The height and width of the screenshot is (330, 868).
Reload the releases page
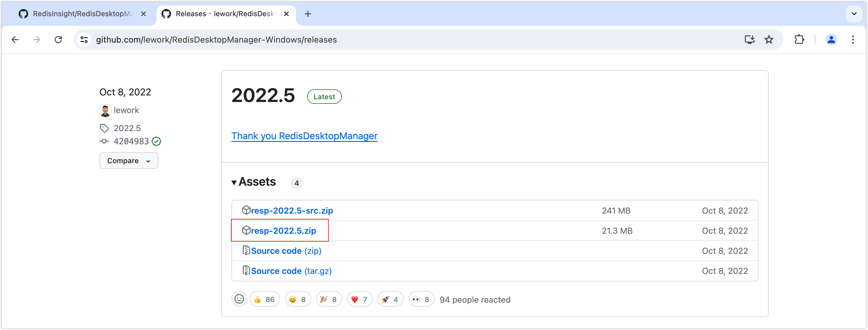click(x=58, y=40)
